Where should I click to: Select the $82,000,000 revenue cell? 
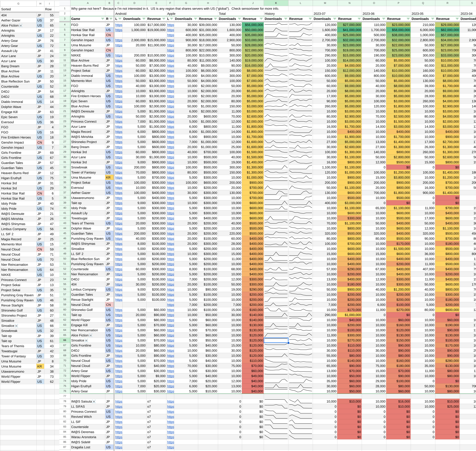(447, 30)
